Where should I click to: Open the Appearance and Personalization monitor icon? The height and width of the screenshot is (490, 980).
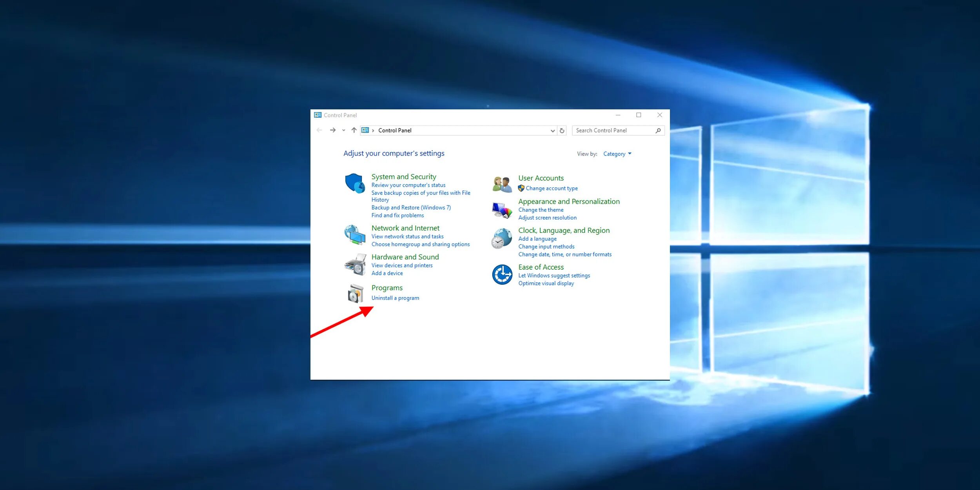click(x=502, y=210)
